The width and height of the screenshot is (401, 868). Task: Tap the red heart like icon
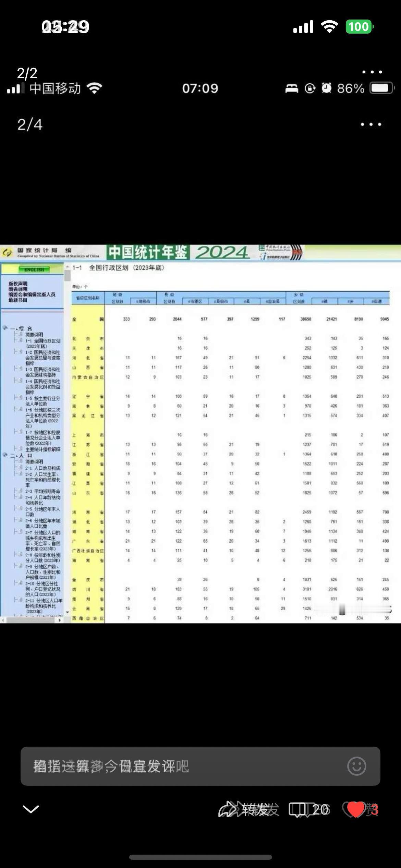[x=355, y=810]
